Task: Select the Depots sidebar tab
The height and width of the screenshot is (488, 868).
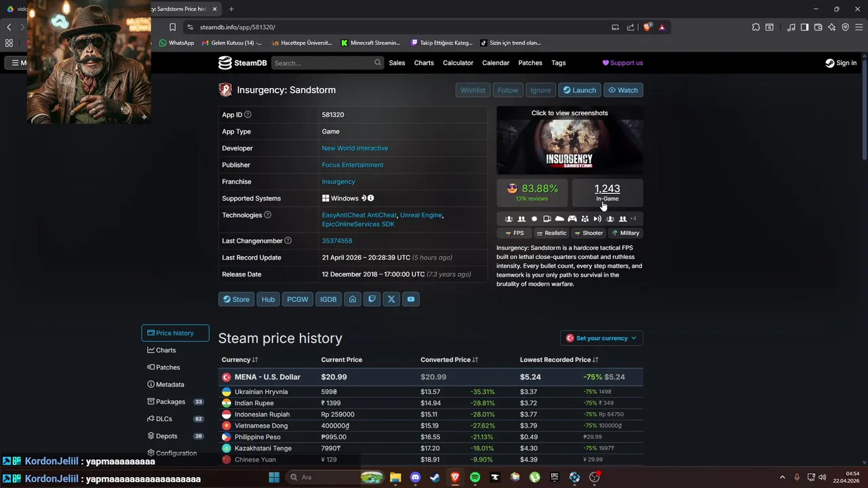Action: 175,436
